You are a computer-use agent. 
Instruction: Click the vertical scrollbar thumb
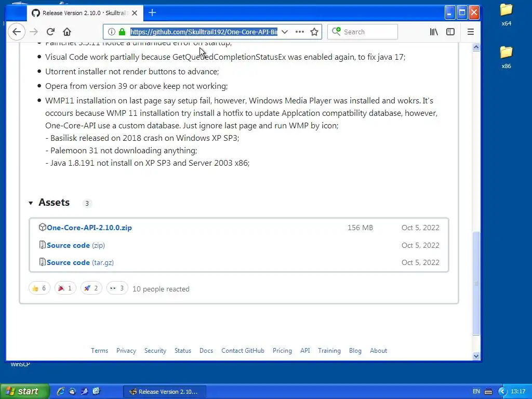[x=476, y=283]
